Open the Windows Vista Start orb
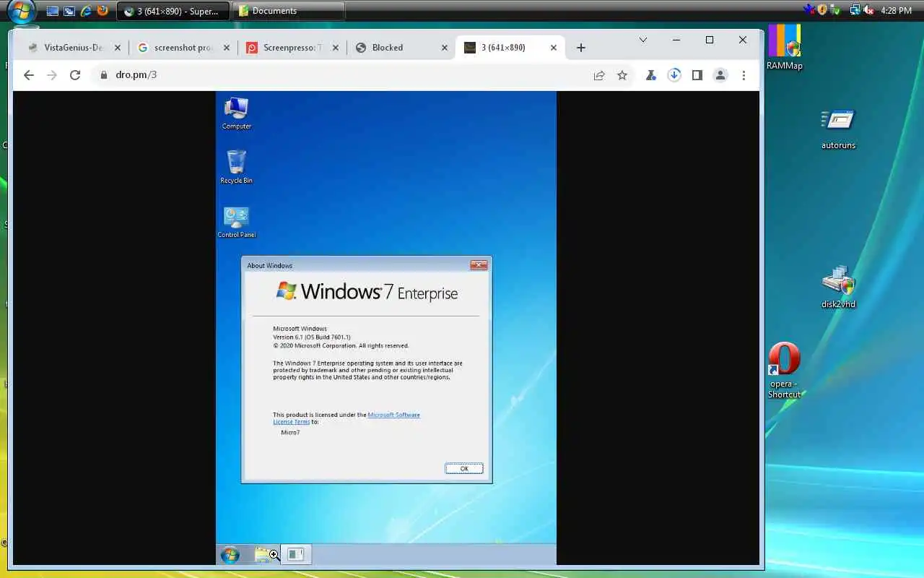924x578 pixels. click(x=22, y=12)
